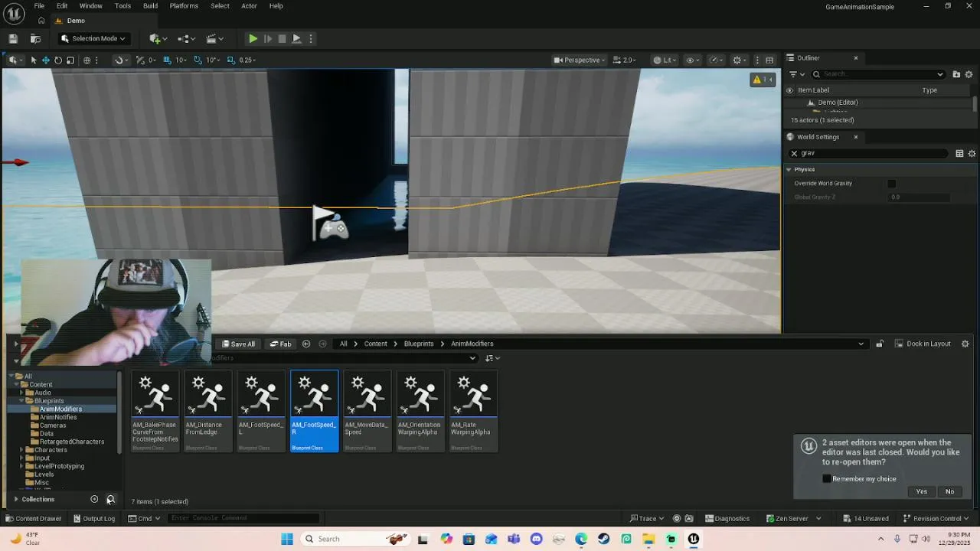Open World Settings details gear options
Image resolution: width=980 pixels, height=551 pixels.
pyautogui.click(x=972, y=153)
